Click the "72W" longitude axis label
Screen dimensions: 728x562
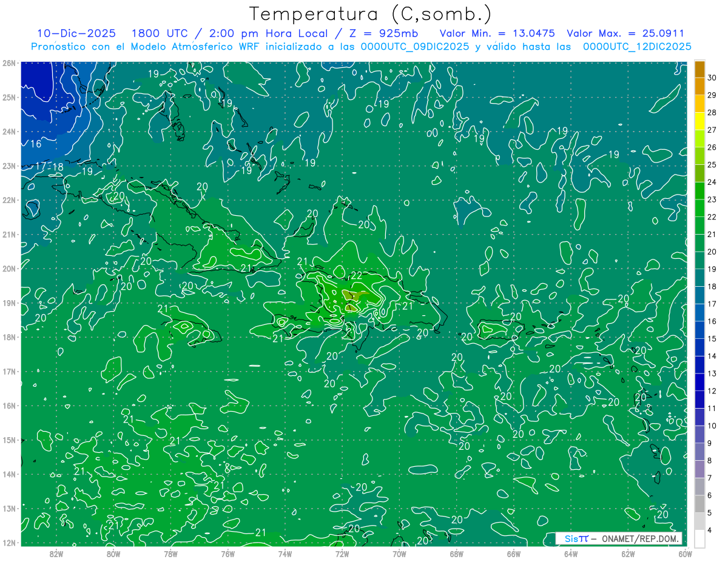point(342,554)
